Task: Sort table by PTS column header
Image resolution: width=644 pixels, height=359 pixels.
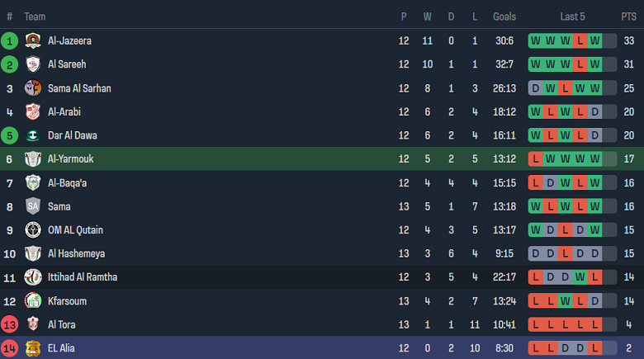Action: pos(629,17)
